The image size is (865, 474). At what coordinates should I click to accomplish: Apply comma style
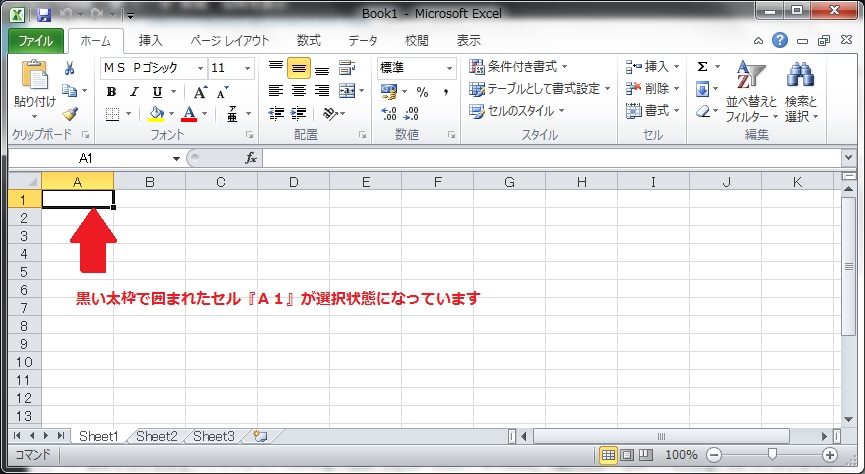pos(446,92)
